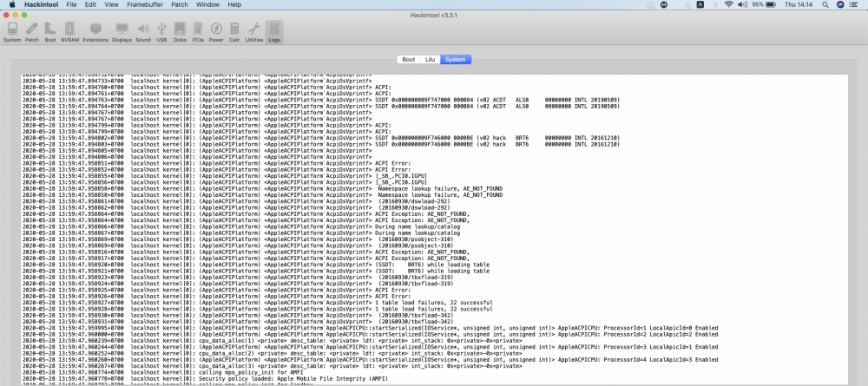Image resolution: width=868 pixels, height=386 pixels.
Task: Open the File menu
Action: click(71, 4)
